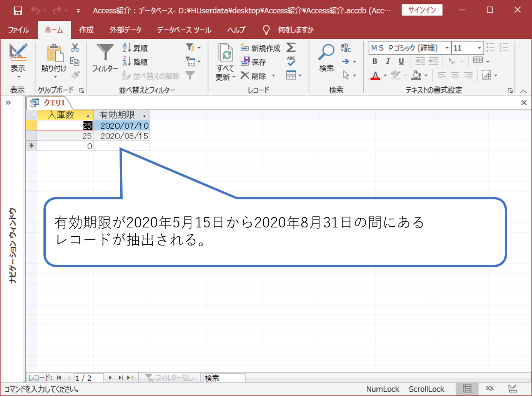The height and width of the screenshot is (396, 532).
Task: Open the font size dropdown
Action: coord(479,48)
